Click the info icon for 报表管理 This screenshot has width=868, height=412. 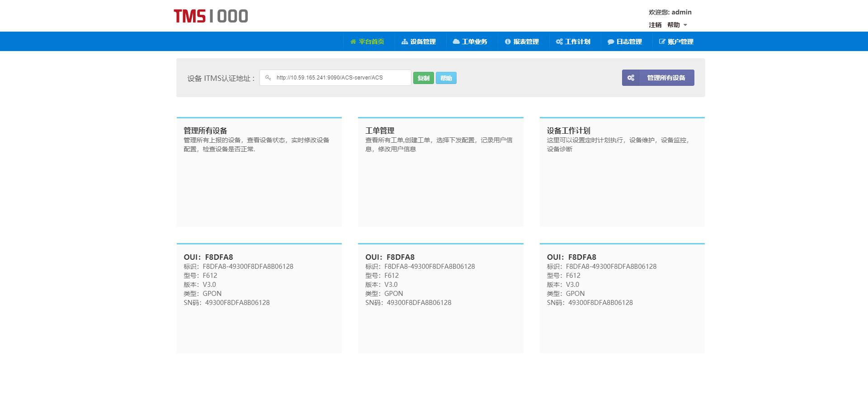click(x=508, y=42)
